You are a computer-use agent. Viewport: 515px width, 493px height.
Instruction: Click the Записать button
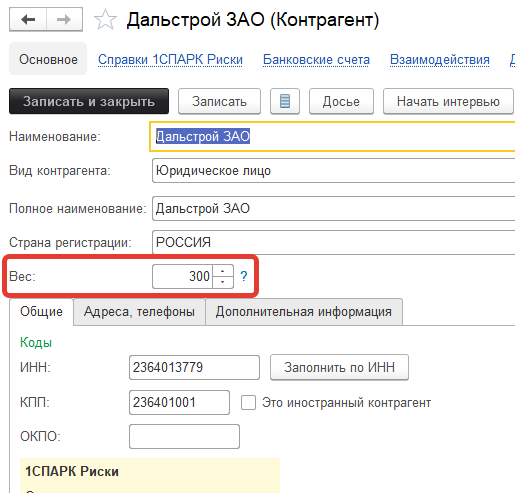coord(219,101)
